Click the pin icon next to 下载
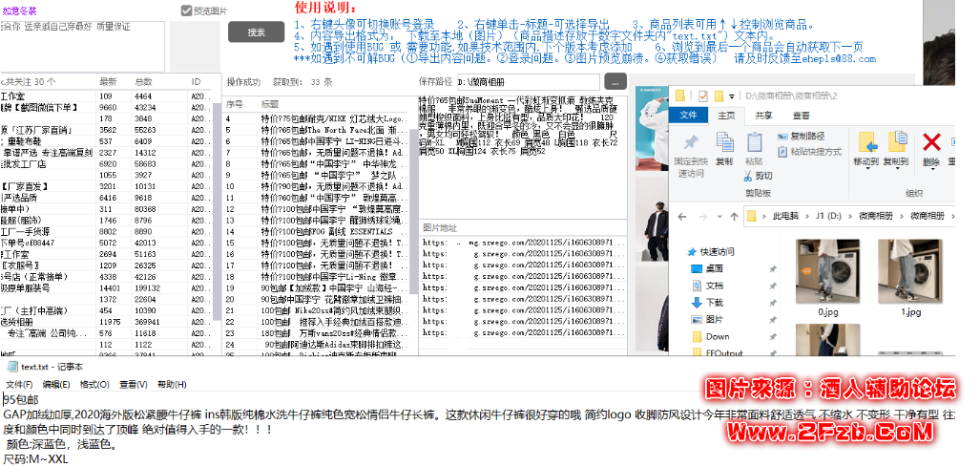This screenshot has height=467, width=980. (773, 303)
